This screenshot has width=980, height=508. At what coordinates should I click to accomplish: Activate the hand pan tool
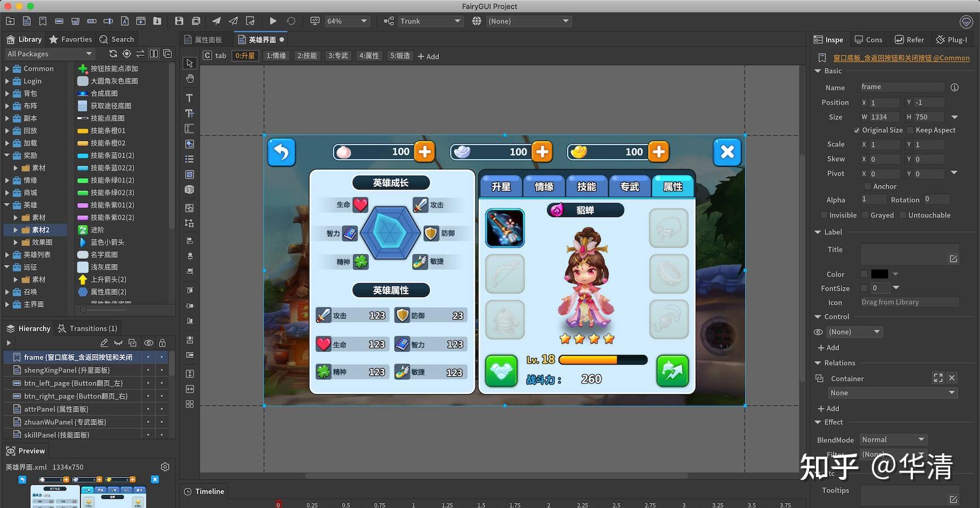[x=189, y=79]
